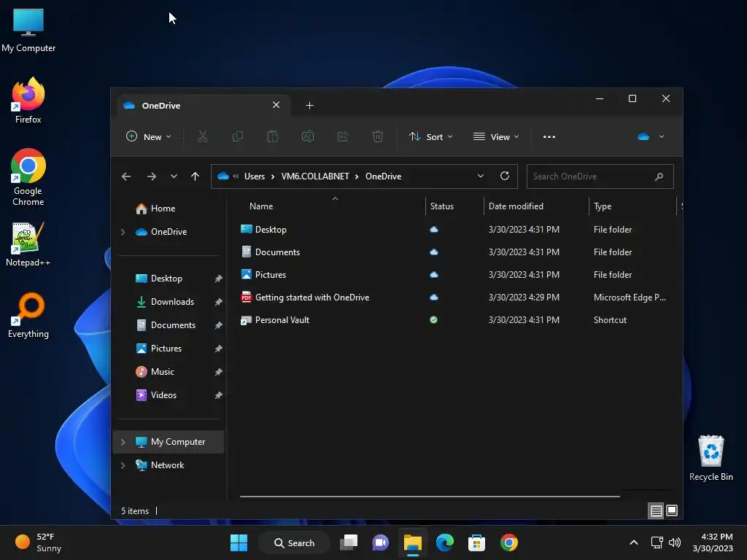This screenshot has width=747, height=560.
Task: Click the search magnifier icon in search box
Action: point(659,176)
